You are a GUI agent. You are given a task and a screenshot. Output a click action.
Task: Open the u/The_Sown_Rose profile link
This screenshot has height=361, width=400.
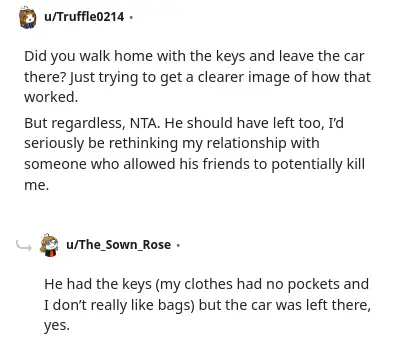coord(119,245)
